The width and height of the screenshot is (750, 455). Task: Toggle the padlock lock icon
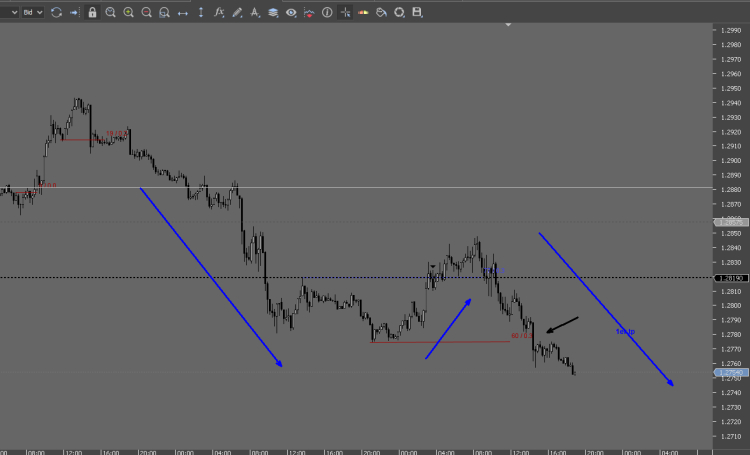(x=92, y=12)
